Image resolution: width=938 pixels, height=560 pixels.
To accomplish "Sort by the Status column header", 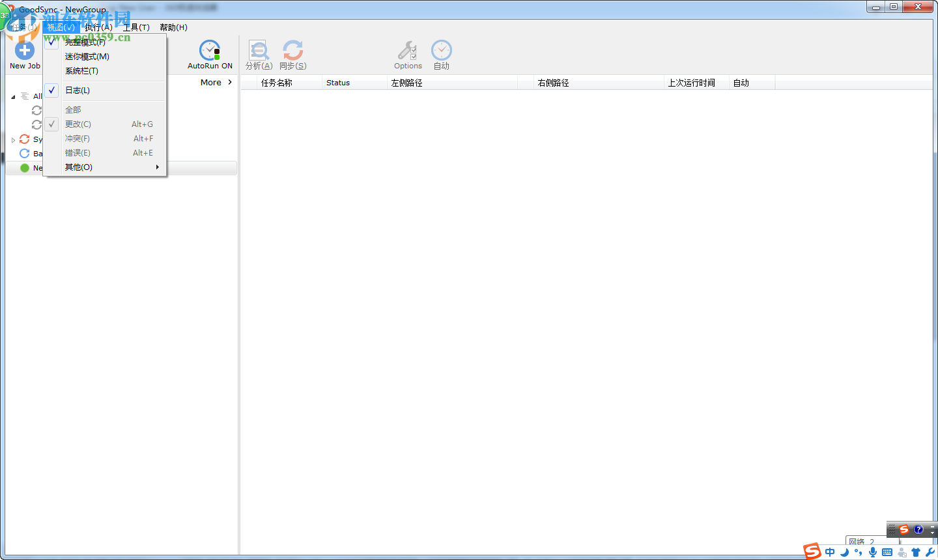I will 354,83.
